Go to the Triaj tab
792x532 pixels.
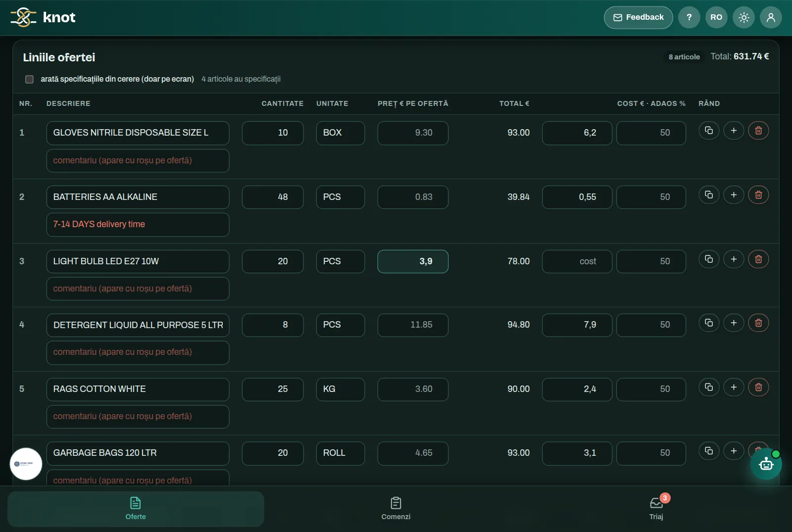[656, 509]
